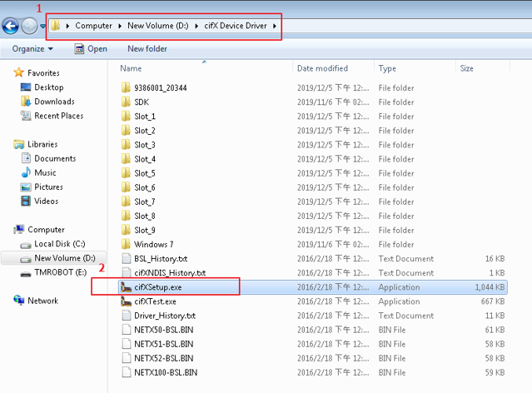Select the Slot_1 folder icon

pyautogui.click(x=126, y=116)
